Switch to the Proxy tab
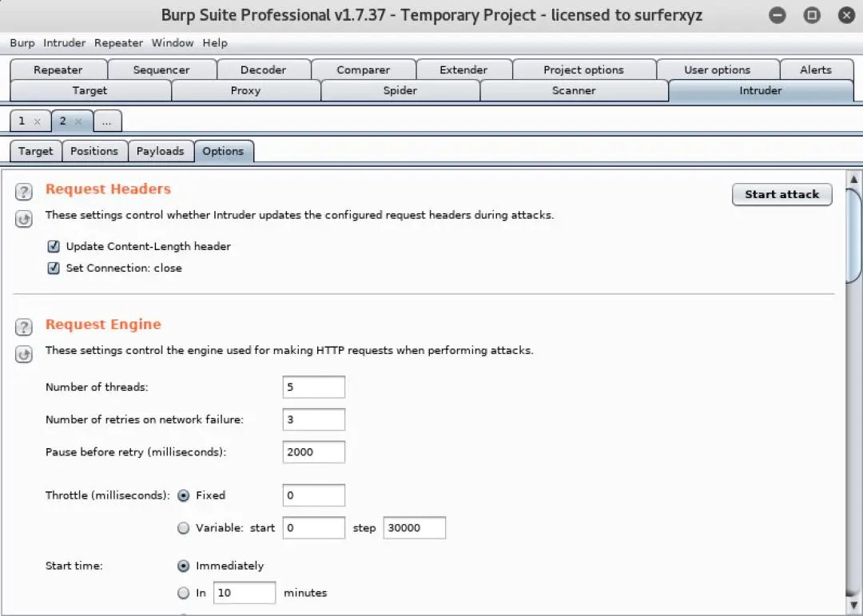The image size is (863, 616). coord(245,91)
